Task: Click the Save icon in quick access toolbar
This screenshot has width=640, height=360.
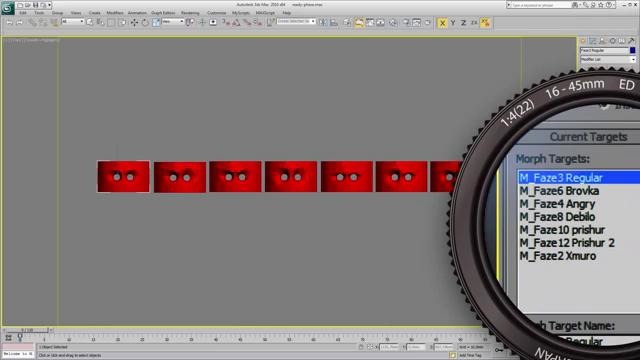Action: [x=35, y=5]
